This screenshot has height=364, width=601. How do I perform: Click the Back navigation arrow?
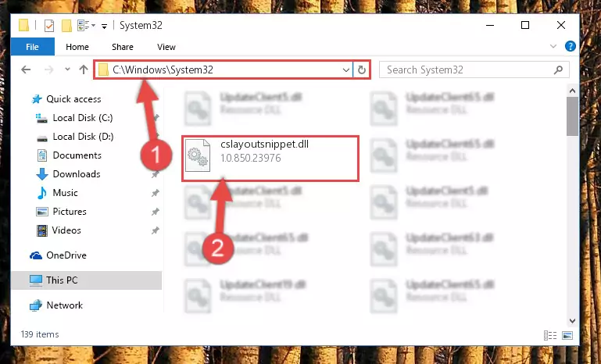pos(26,70)
